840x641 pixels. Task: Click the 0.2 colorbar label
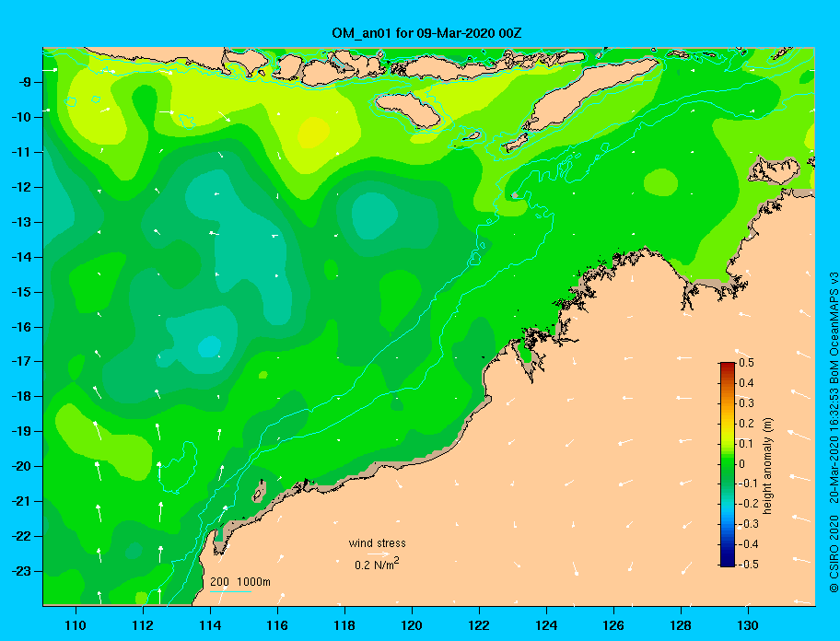746,423
